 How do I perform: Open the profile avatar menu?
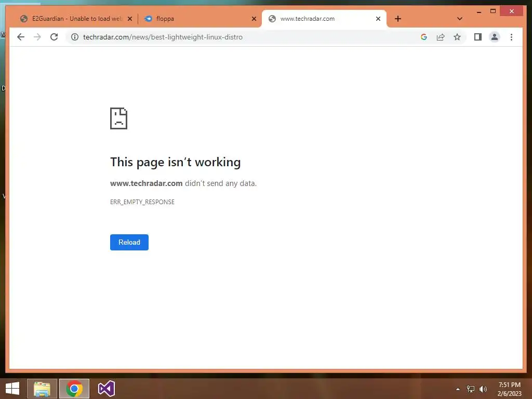(x=495, y=37)
